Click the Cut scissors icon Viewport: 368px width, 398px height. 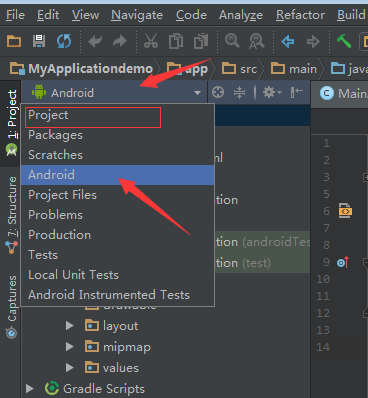point(151,41)
